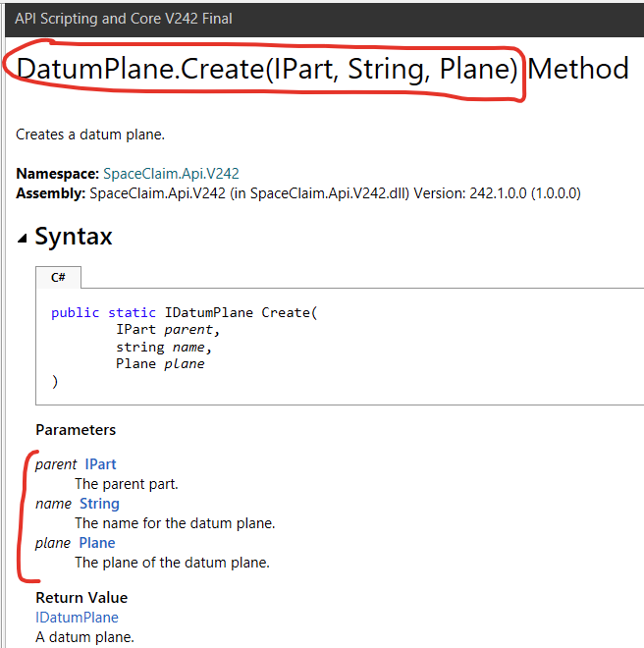Click the Return Value heading

81,598
